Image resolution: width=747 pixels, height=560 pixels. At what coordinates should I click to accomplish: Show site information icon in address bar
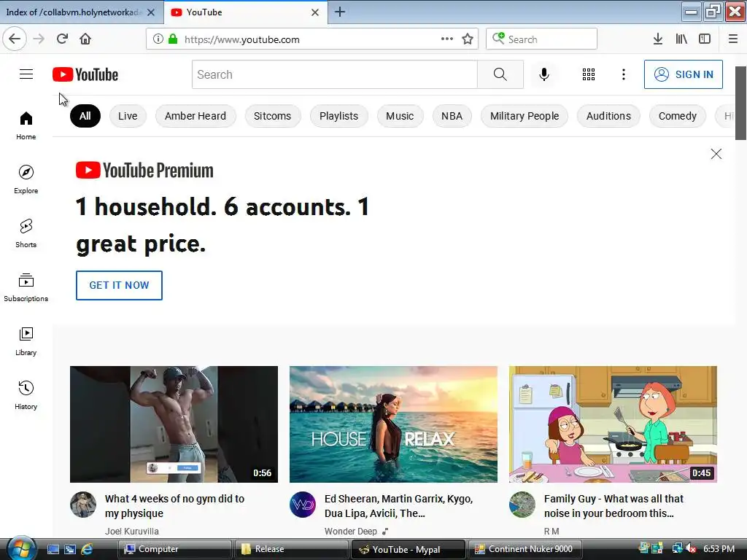click(x=158, y=39)
